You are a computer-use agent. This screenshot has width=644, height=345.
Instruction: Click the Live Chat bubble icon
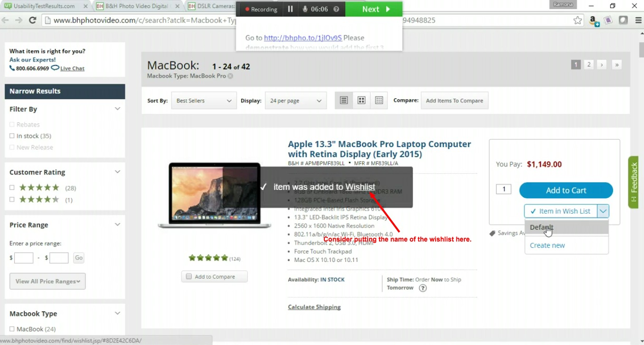[55, 68]
